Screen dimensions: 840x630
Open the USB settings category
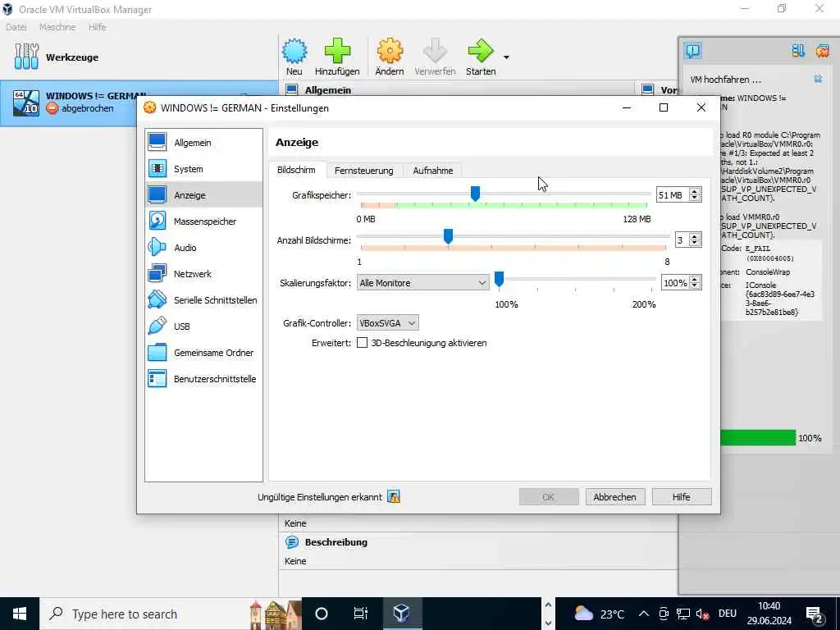click(203, 326)
